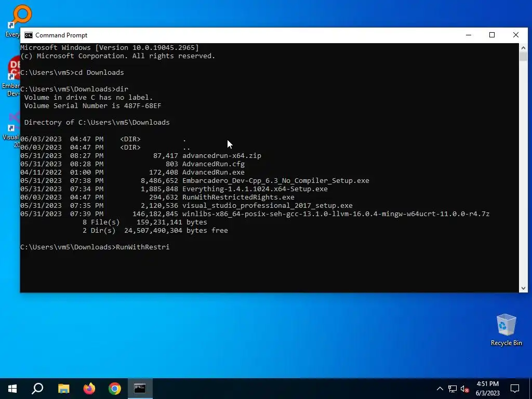Click the 87,417 file size value
The width and height of the screenshot is (532, 399).
coord(166,156)
